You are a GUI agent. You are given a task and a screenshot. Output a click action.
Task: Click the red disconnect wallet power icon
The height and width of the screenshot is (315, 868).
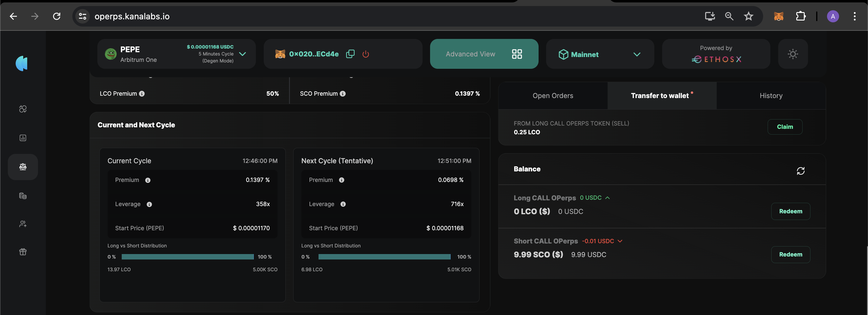tap(366, 54)
